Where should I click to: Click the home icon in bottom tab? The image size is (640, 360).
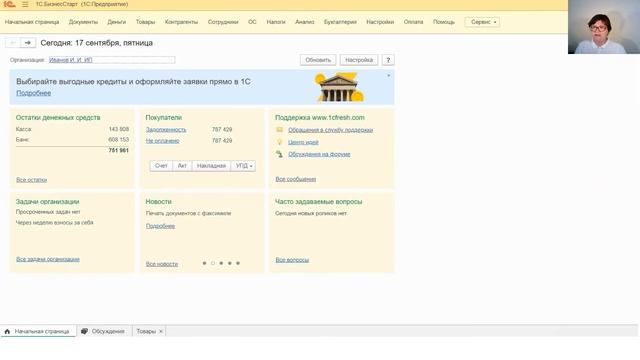click(x=7, y=331)
